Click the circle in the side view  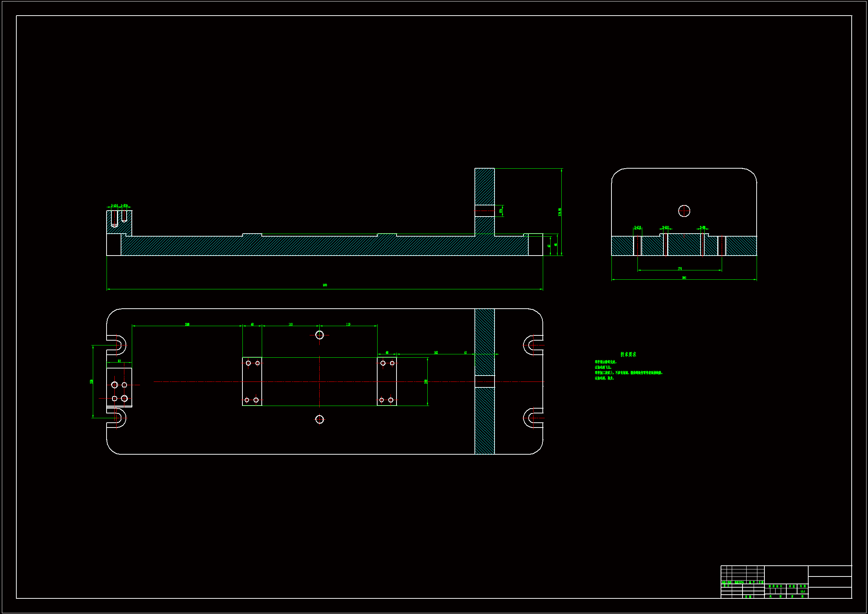coord(684,211)
